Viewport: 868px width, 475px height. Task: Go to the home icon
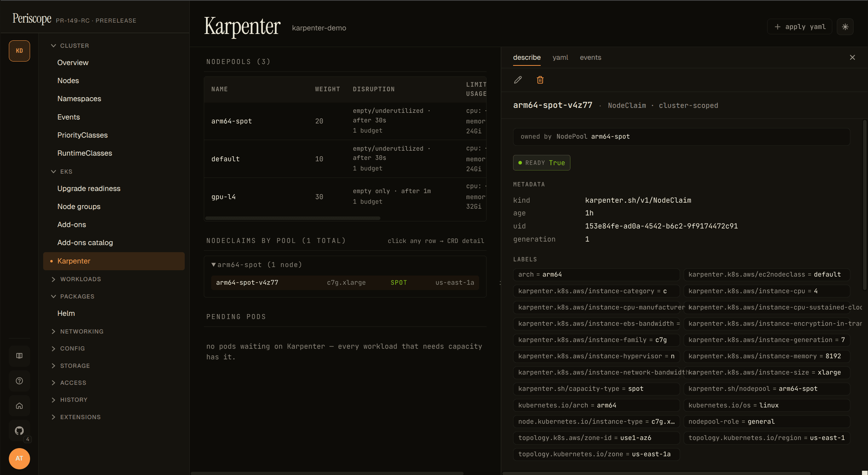click(19, 406)
